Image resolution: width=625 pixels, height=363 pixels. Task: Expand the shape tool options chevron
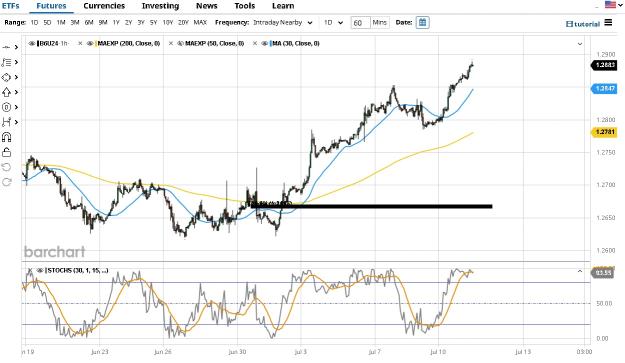16,77
